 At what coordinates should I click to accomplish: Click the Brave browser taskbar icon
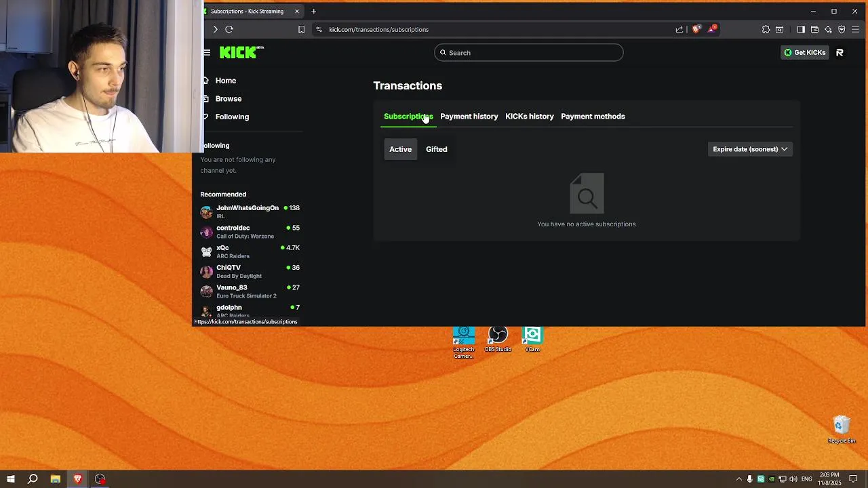(x=78, y=479)
